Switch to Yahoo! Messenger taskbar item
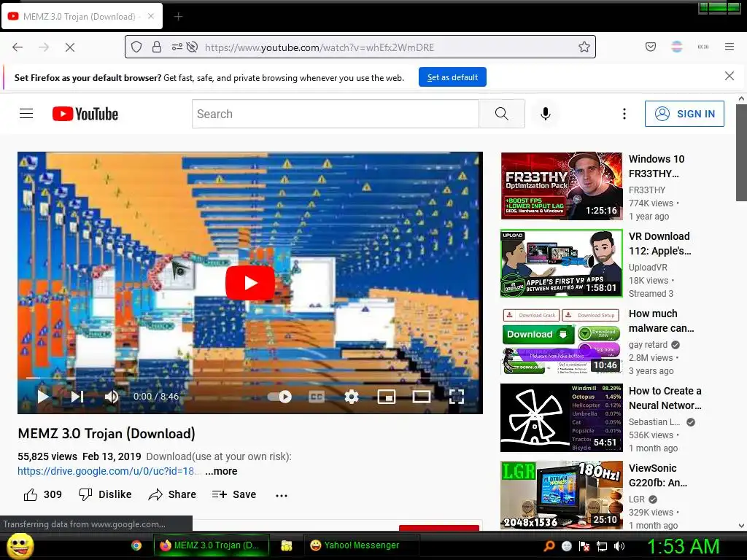Image resolution: width=747 pixels, height=560 pixels. click(362, 545)
